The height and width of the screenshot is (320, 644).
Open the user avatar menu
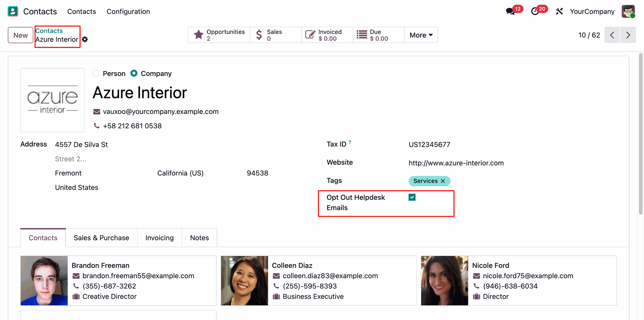(x=628, y=11)
